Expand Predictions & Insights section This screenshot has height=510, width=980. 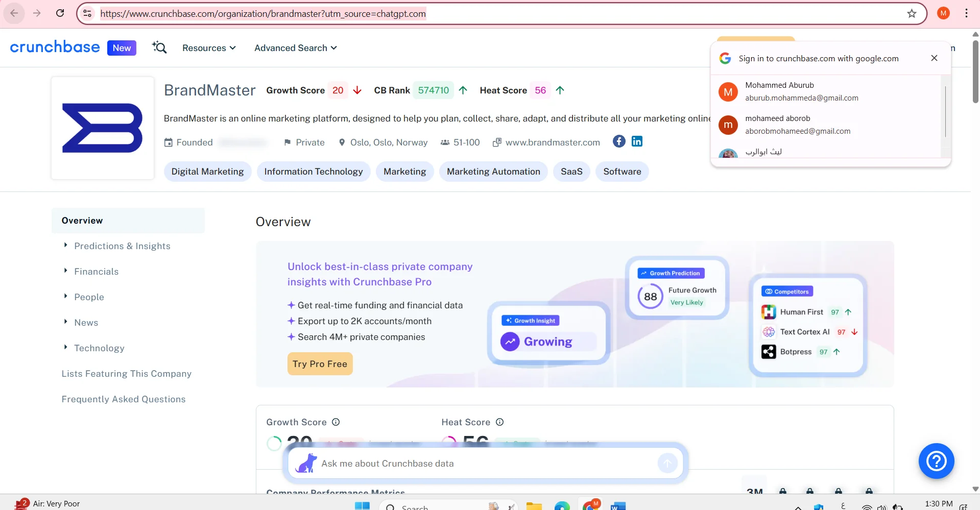(122, 246)
